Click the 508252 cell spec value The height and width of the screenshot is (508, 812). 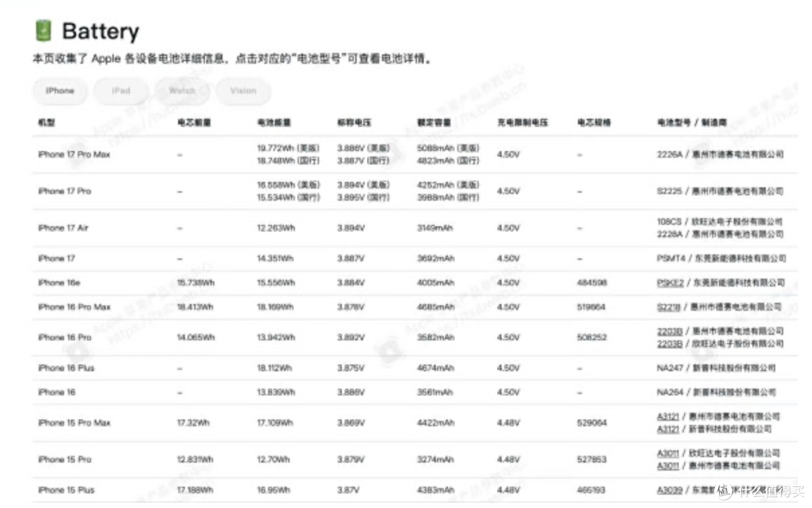[x=592, y=337]
